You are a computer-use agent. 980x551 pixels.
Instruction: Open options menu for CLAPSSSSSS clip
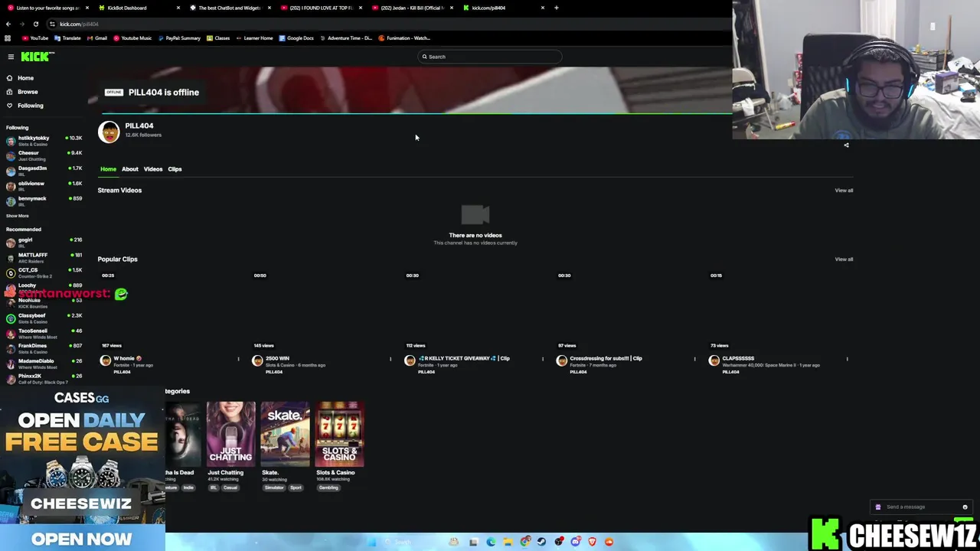(847, 359)
